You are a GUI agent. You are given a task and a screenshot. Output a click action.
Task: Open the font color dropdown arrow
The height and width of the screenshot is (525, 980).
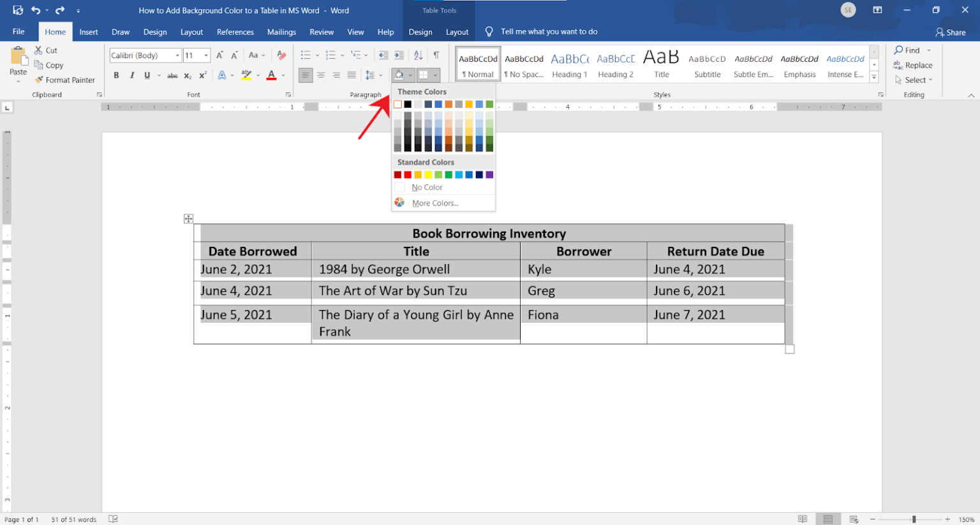[x=283, y=75]
